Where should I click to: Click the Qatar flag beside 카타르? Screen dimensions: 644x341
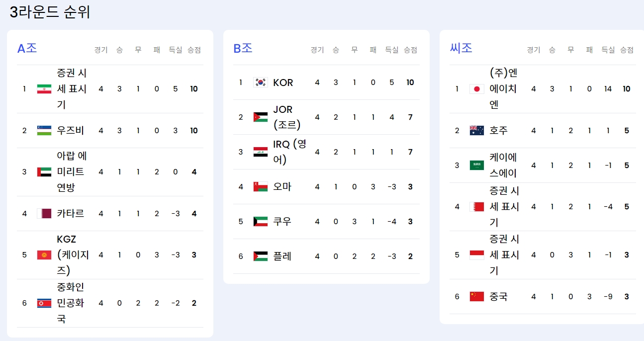point(44,214)
